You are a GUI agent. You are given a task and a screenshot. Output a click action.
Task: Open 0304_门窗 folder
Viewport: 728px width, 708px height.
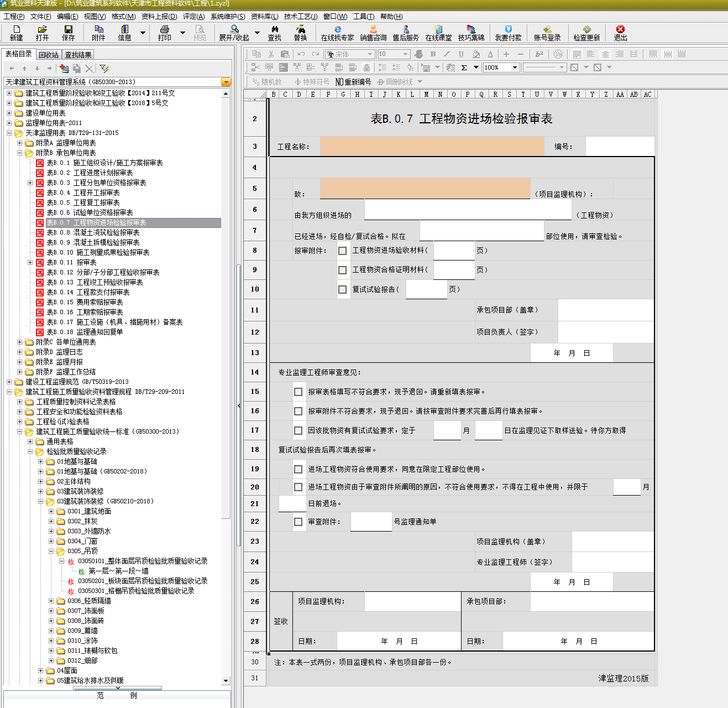pos(82,541)
